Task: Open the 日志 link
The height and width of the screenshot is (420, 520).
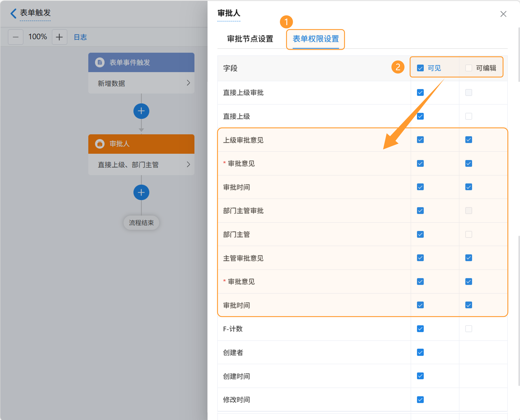Action: click(80, 37)
